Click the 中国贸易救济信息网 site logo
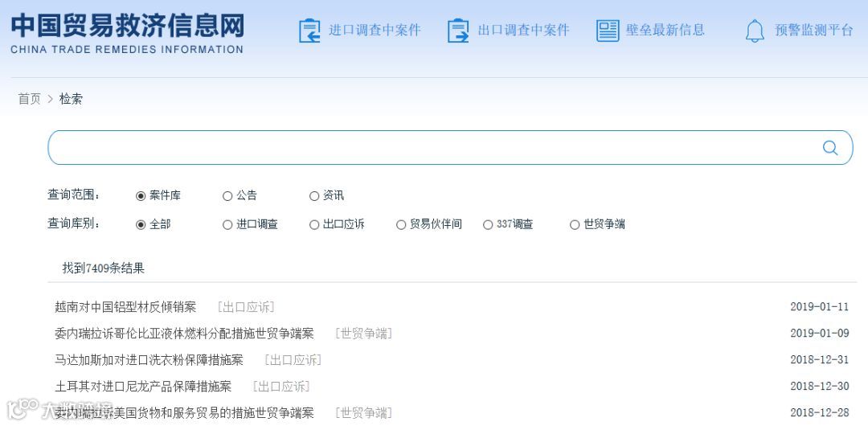The width and height of the screenshot is (868, 426). pos(127,26)
